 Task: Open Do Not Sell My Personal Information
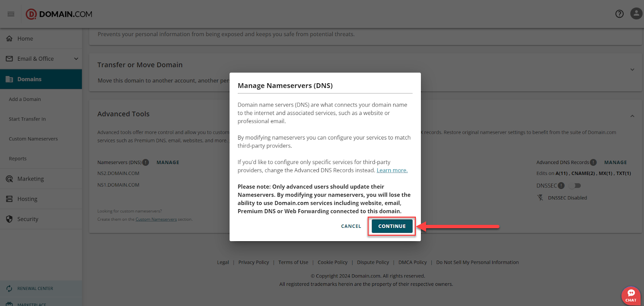pyautogui.click(x=477, y=263)
